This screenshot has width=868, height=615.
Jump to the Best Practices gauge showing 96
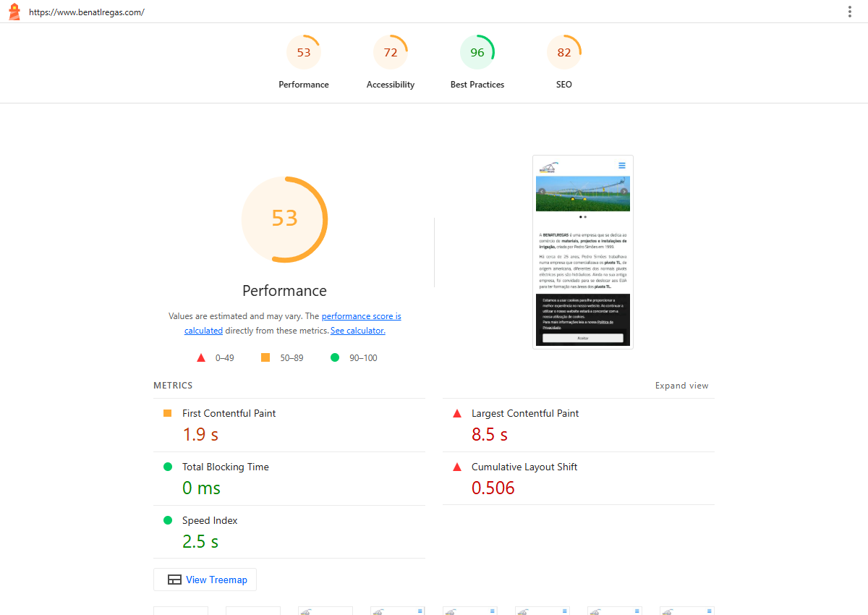(x=477, y=62)
